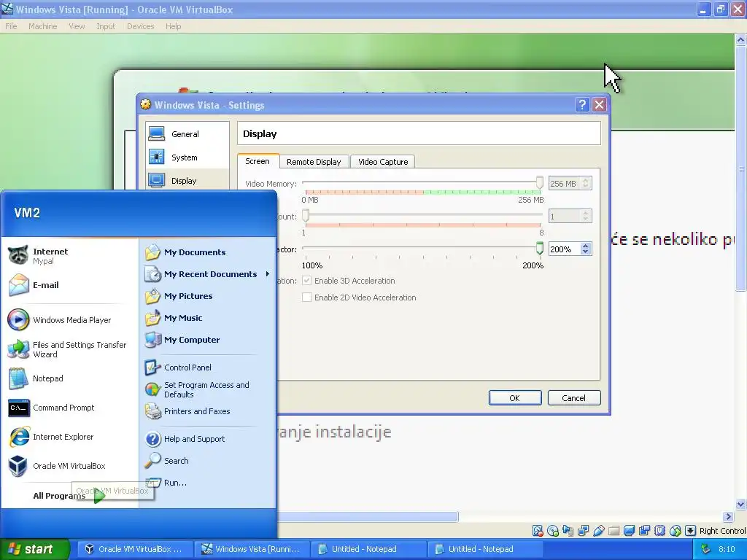
Task: Open the VirtualBox Devices menu
Action: point(141,26)
